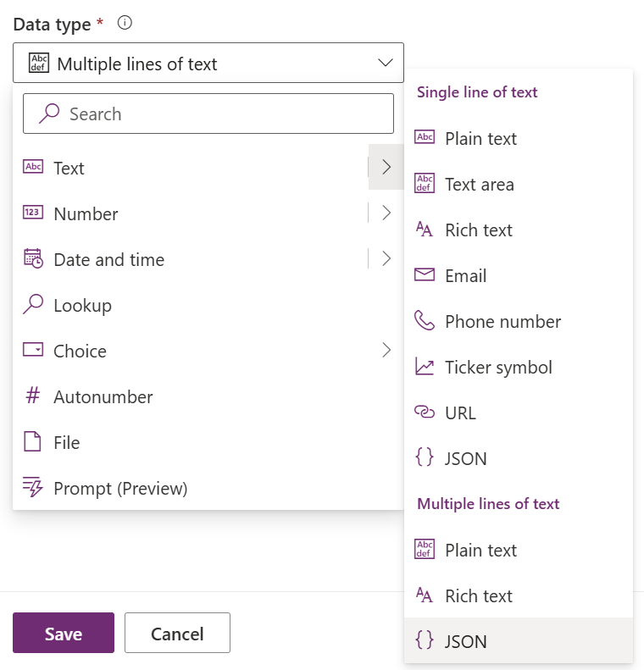Choose the Prompt (Preview) lightning icon
Screen dimensions: 644x670
(33, 488)
